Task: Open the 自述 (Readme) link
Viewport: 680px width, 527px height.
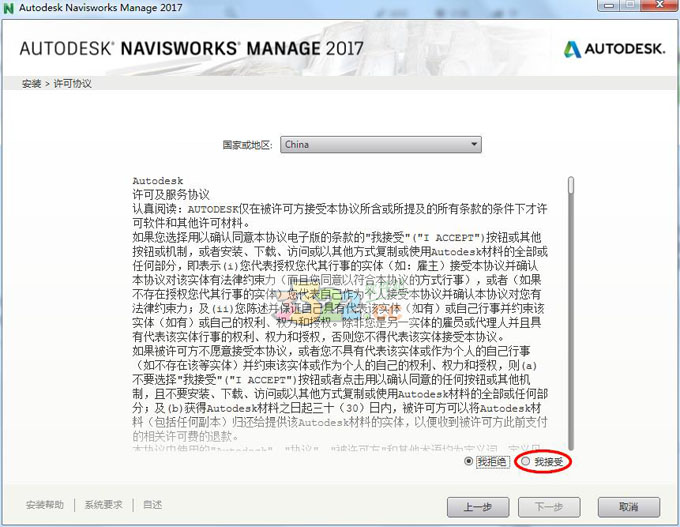Action: [153, 505]
